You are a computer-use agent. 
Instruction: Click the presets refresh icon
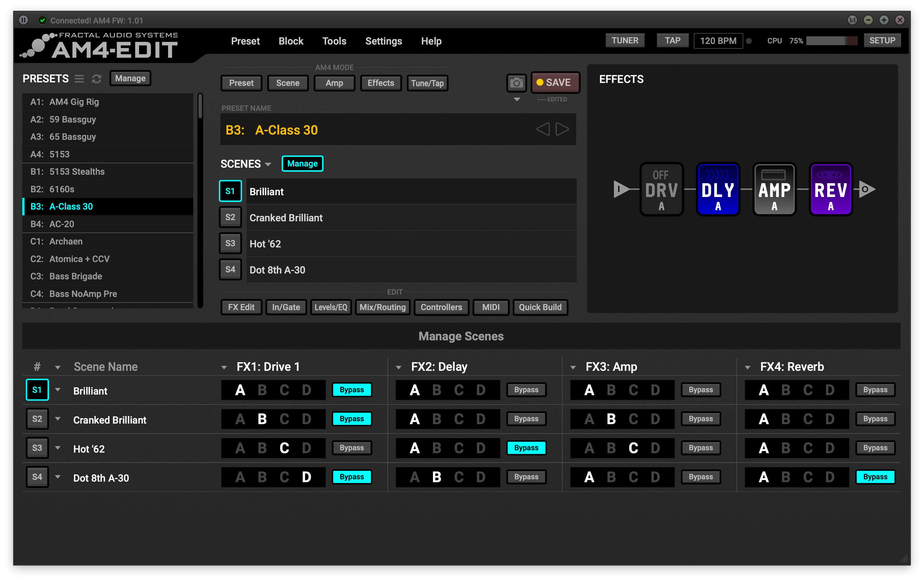point(96,79)
